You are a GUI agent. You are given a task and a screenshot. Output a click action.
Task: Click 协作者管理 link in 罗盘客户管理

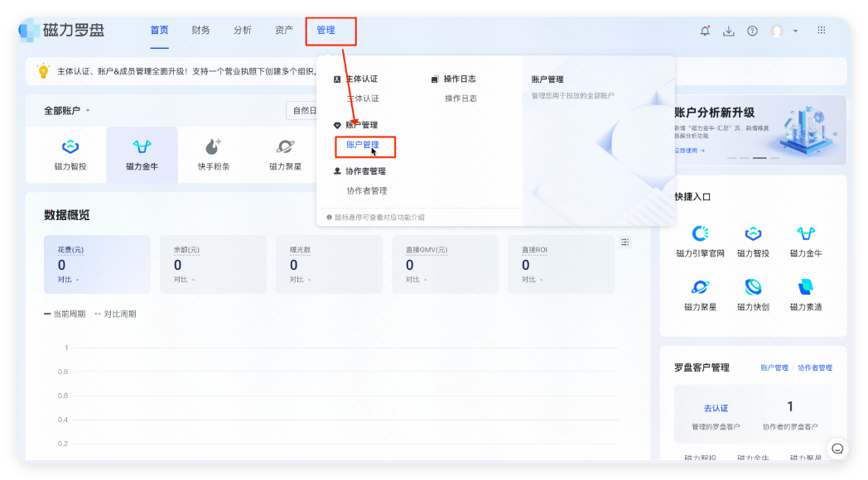[815, 367]
